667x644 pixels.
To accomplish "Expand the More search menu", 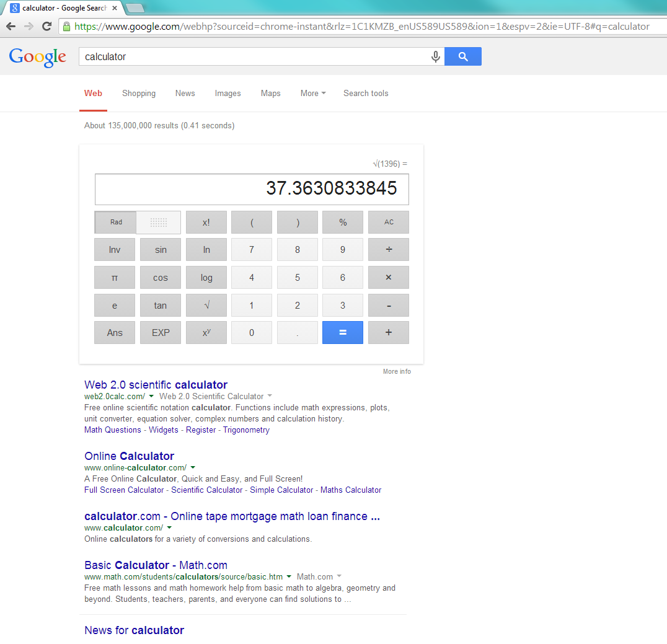I will click(x=313, y=93).
